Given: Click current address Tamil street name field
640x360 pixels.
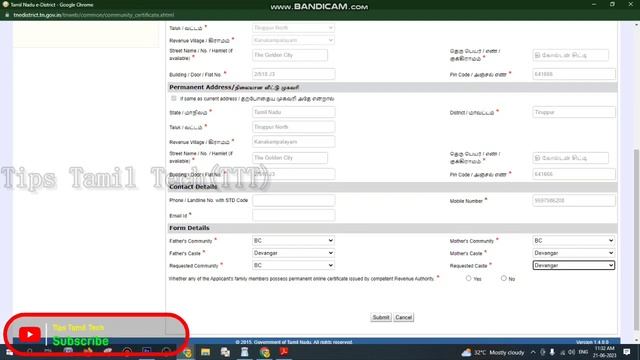Looking at the screenshot, I should (x=571, y=55).
